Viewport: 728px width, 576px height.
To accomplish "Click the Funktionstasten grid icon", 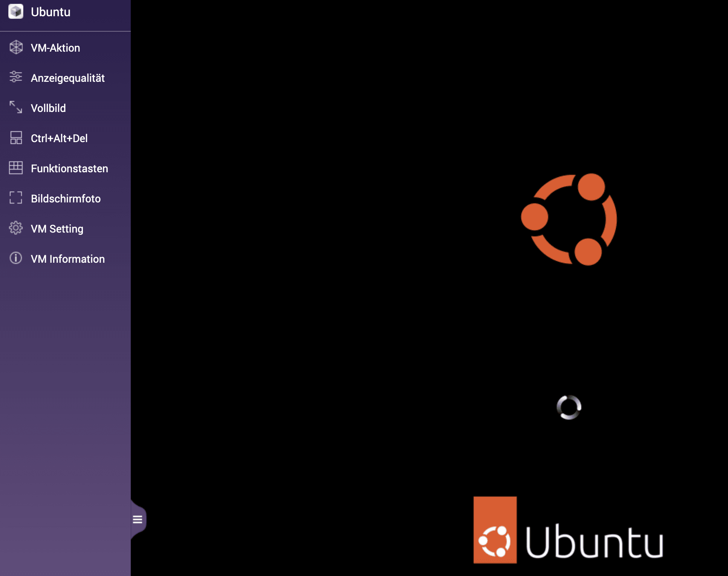I will pyautogui.click(x=16, y=168).
